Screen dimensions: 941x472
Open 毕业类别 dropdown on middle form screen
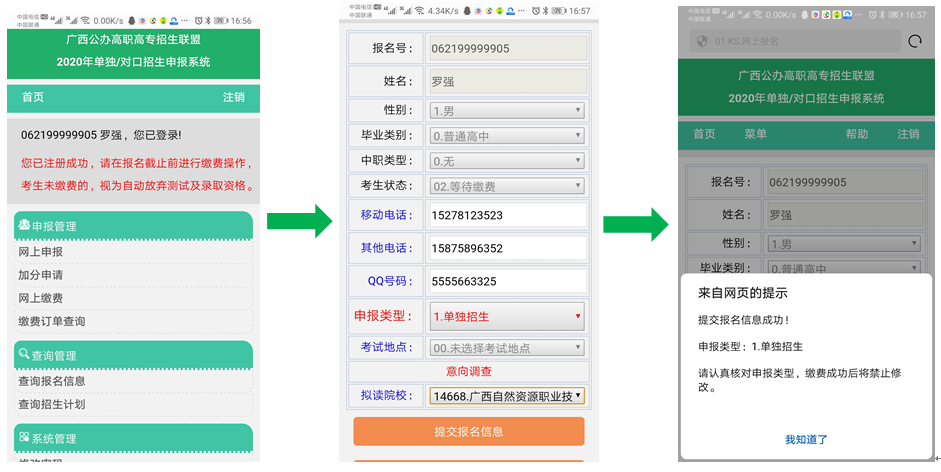[x=507, y=136]
